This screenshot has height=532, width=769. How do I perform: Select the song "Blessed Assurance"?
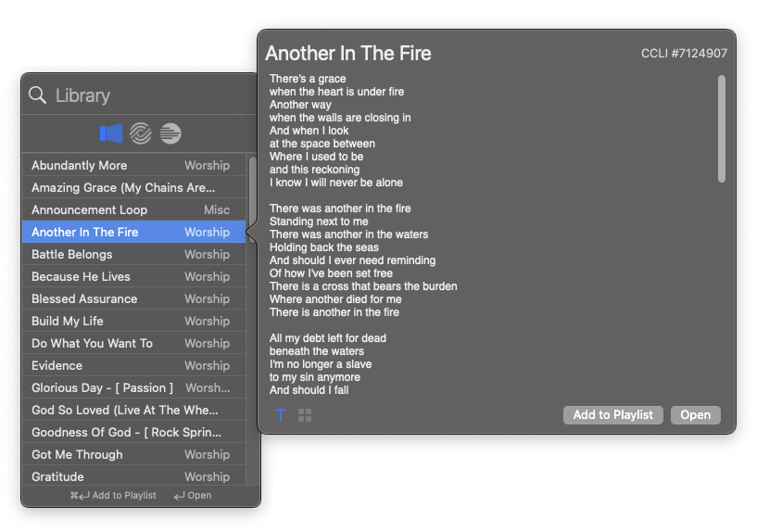click(x=133, y=298)
